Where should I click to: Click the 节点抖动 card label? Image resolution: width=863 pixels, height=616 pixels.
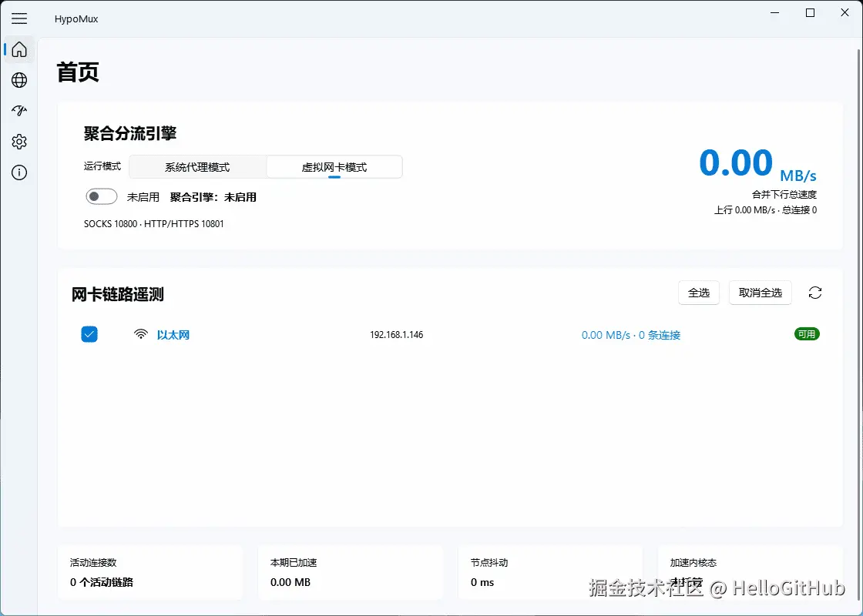point(489,563)
